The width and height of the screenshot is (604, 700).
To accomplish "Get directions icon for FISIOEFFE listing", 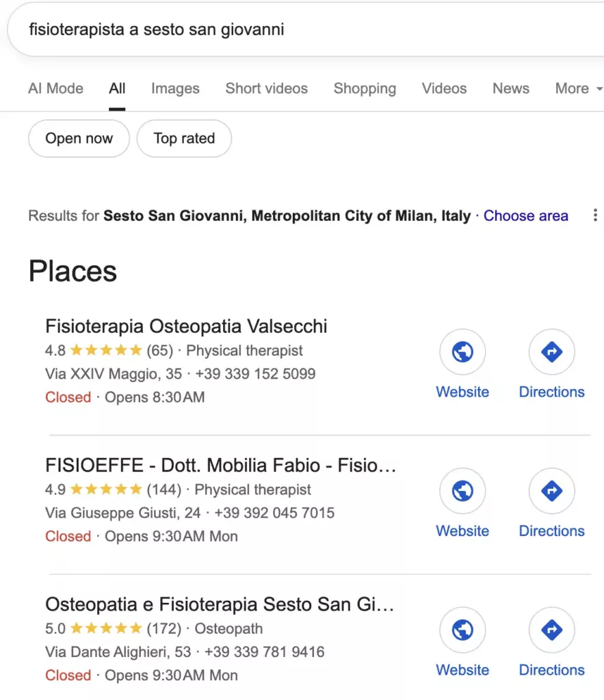I will [x=551, y=492].
